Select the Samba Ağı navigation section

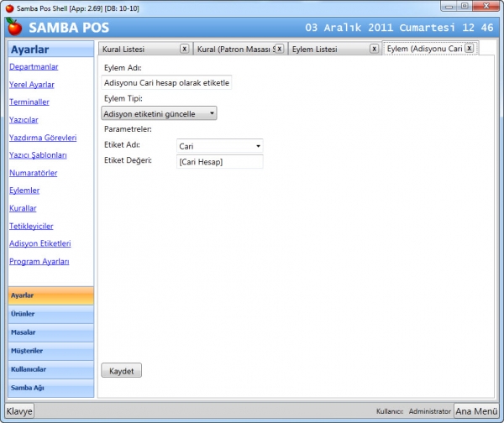coord(51,388)
